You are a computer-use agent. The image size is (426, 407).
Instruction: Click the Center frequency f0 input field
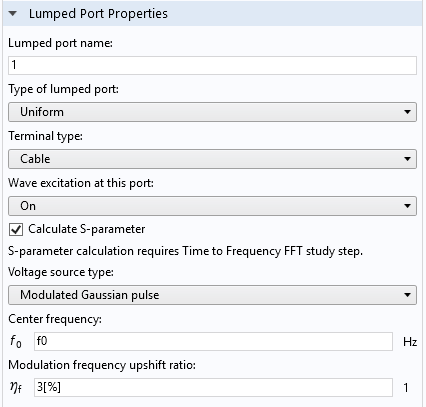point(213,341)
